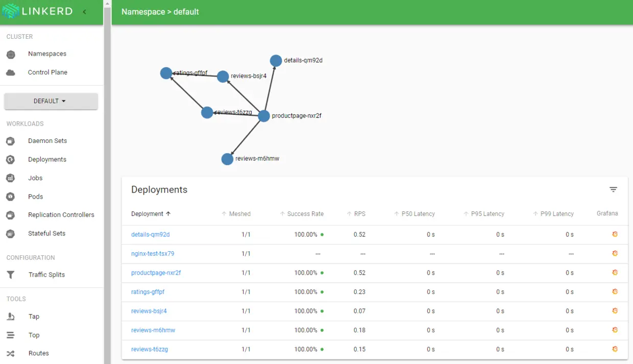Click the Replication Controllers icon

tap(10, 215)
